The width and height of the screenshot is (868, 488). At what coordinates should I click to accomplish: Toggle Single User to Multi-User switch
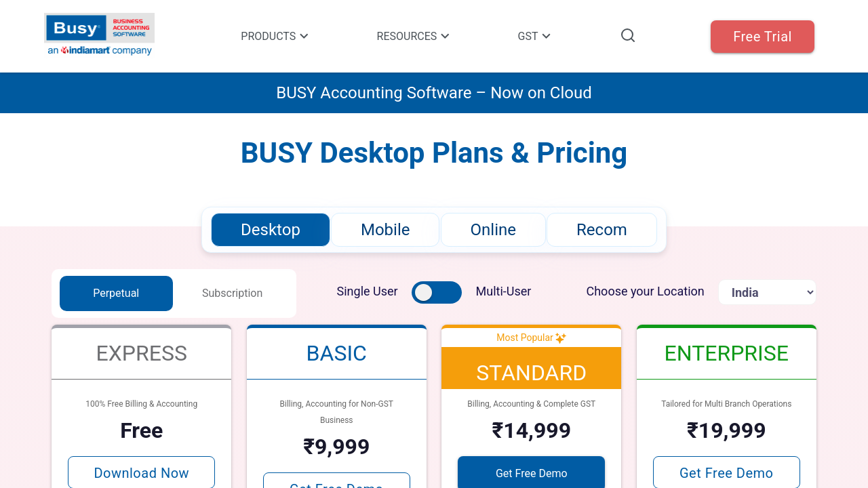[436, 292]
